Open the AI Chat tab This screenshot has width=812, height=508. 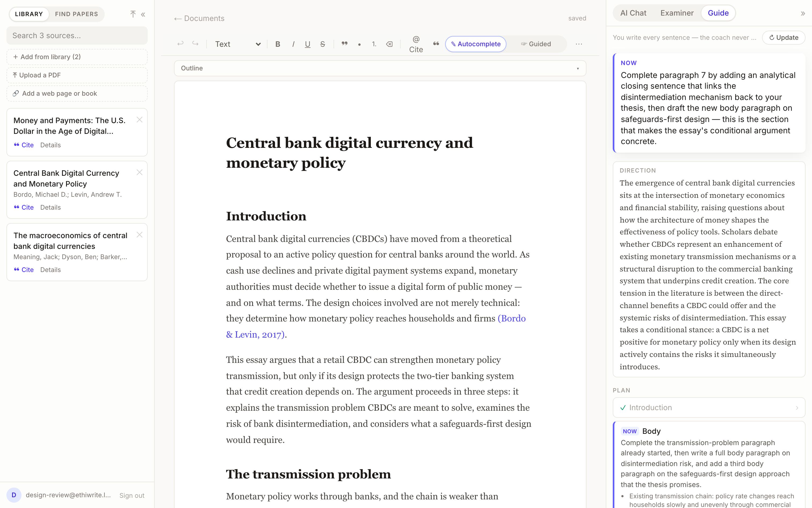coord(633,13)
